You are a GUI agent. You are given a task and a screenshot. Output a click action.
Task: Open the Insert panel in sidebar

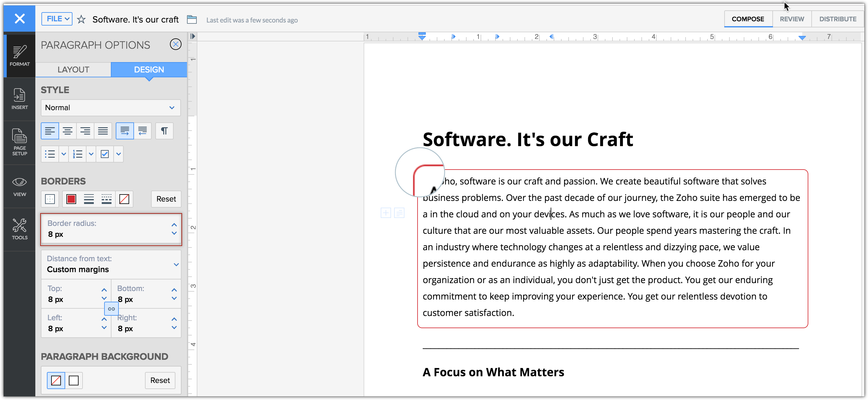point(19,99)
